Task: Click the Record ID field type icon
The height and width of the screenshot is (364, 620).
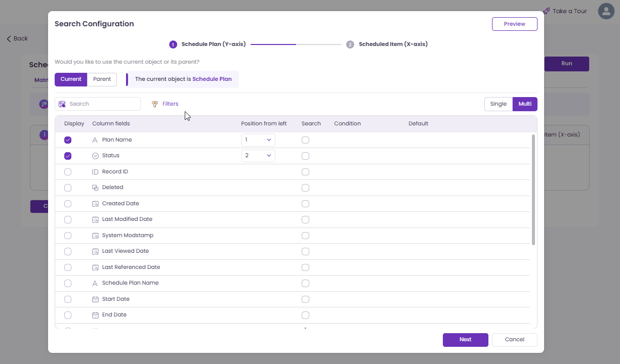Action: coord(95,172)
